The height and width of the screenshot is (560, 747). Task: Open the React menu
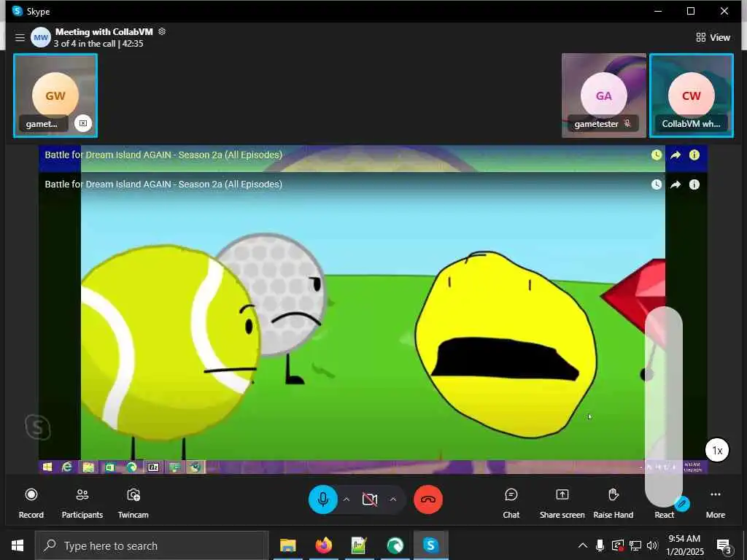click(x=664, y=514)
